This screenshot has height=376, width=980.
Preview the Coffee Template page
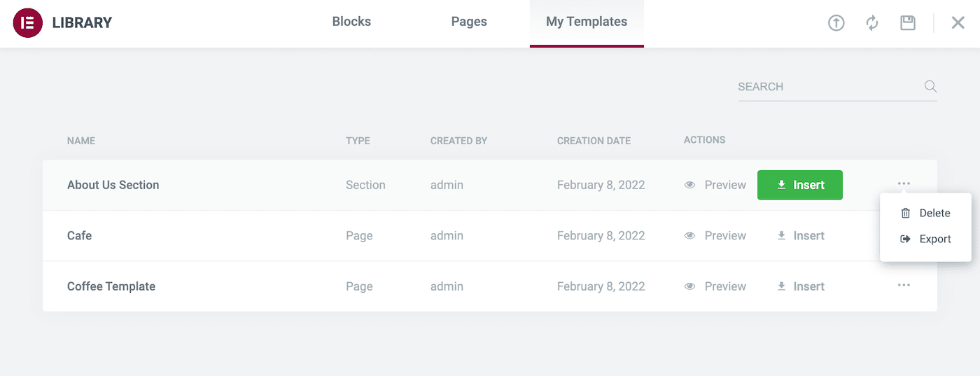(715, 286)
